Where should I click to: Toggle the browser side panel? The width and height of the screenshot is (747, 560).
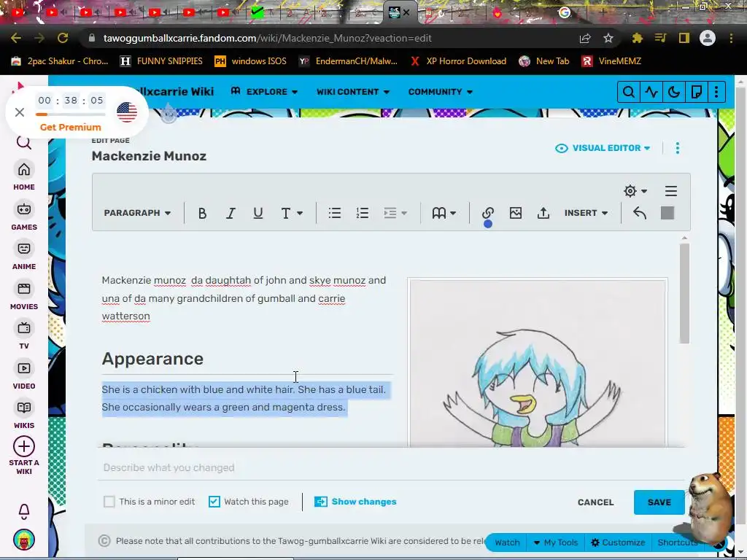(684, 38)
